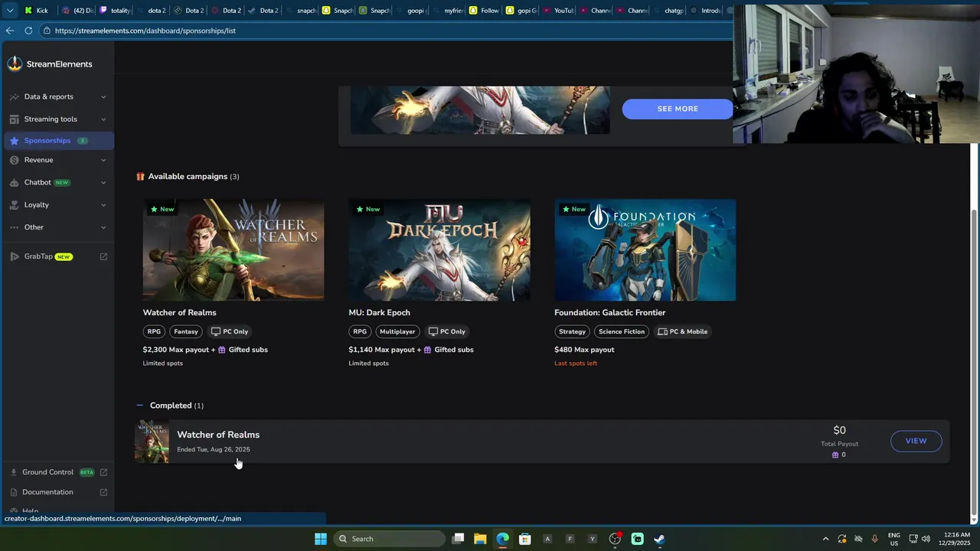Click the Chatbot sidebar icon
Screen dimensions: 980x551
click(x=14, y=182)
